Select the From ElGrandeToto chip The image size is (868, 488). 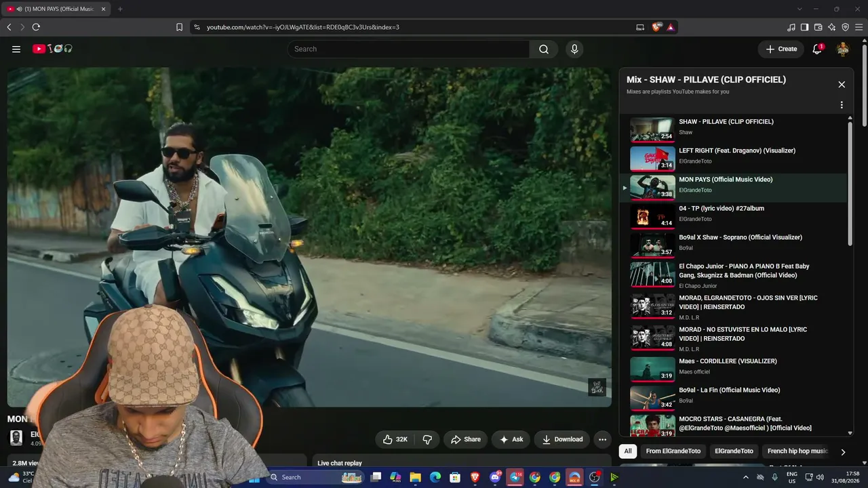click(673, 451)
